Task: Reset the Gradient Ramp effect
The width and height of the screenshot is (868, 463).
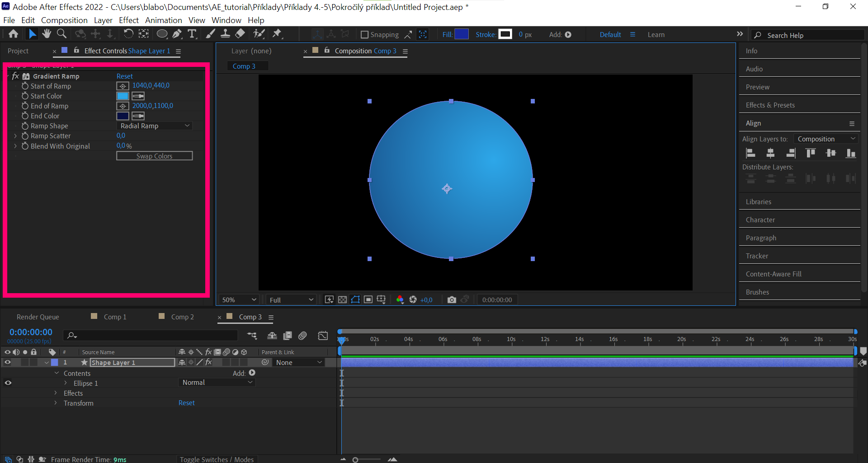Action: [x=124, y=76]
